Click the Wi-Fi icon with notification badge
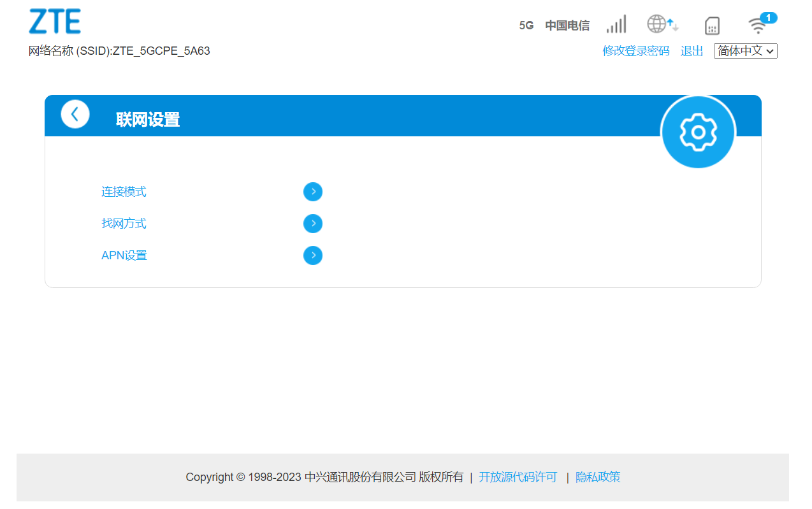This screenshot has height=509, width=812. pyautogui.click(x=758, y=27)
